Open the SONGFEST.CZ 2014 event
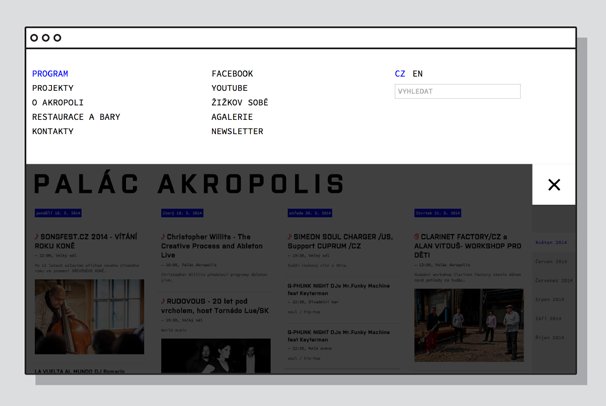Viewport: 606px width, 406px height. [87, 241]
